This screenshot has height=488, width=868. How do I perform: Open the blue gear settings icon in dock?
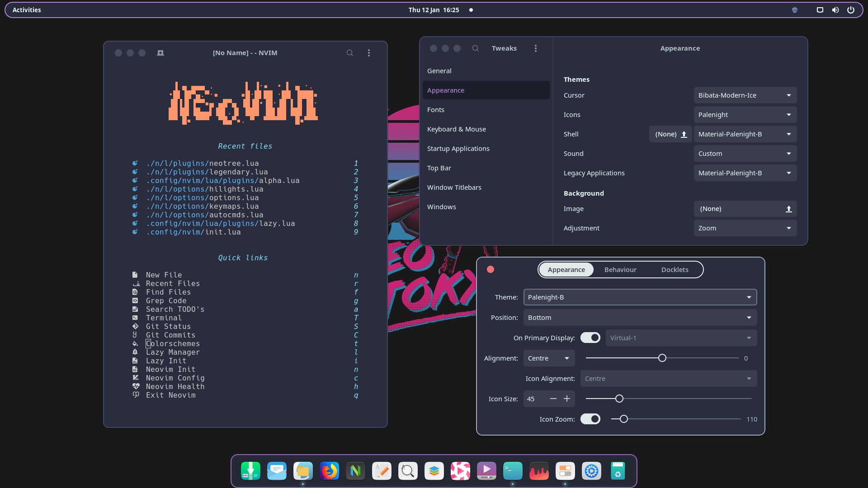(x=591, y=471)
